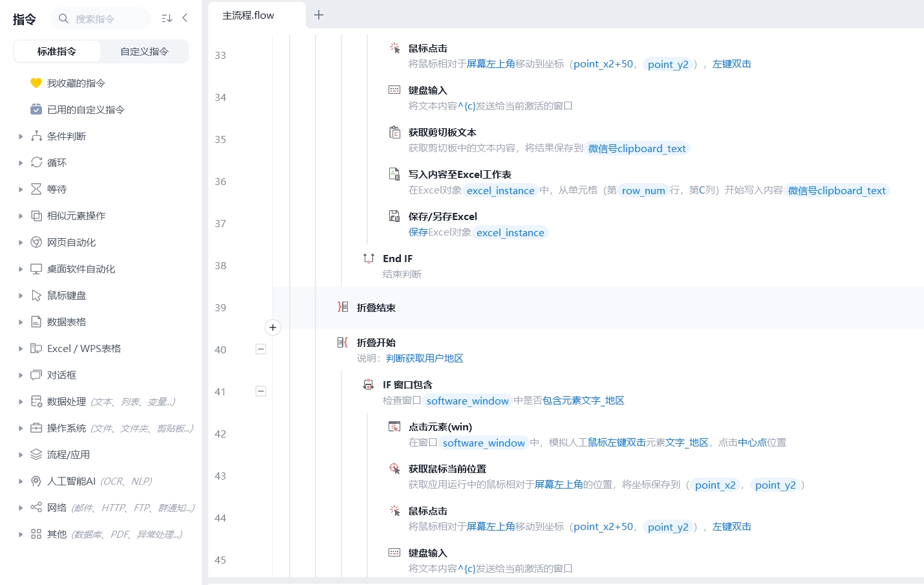The width and height of the screenshot is (924, 585).
Task: Click the 数据表格 icon
Action: click(36, 322)
